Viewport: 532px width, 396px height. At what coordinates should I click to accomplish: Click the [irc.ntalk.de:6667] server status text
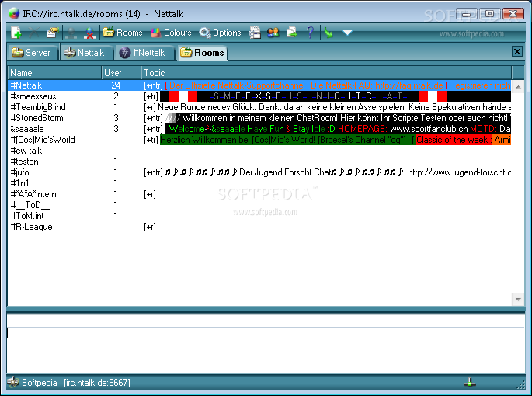click(x=97, y=383)
